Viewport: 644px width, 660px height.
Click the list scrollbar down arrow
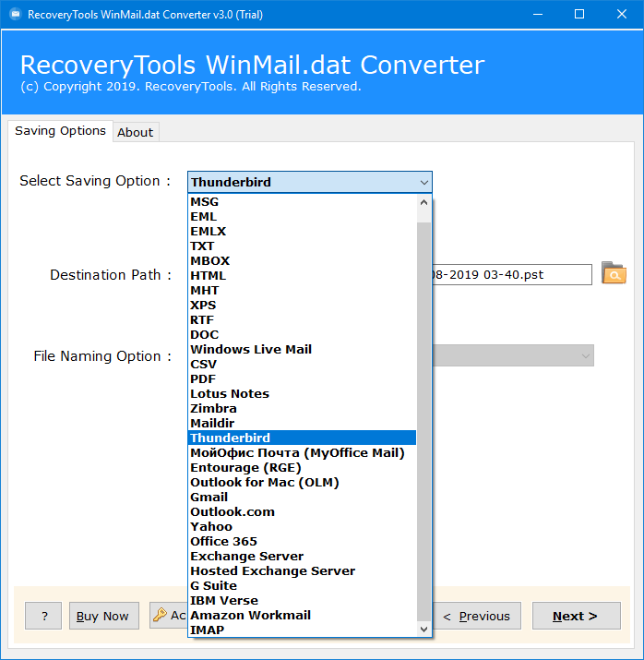[x=424, y=630]
